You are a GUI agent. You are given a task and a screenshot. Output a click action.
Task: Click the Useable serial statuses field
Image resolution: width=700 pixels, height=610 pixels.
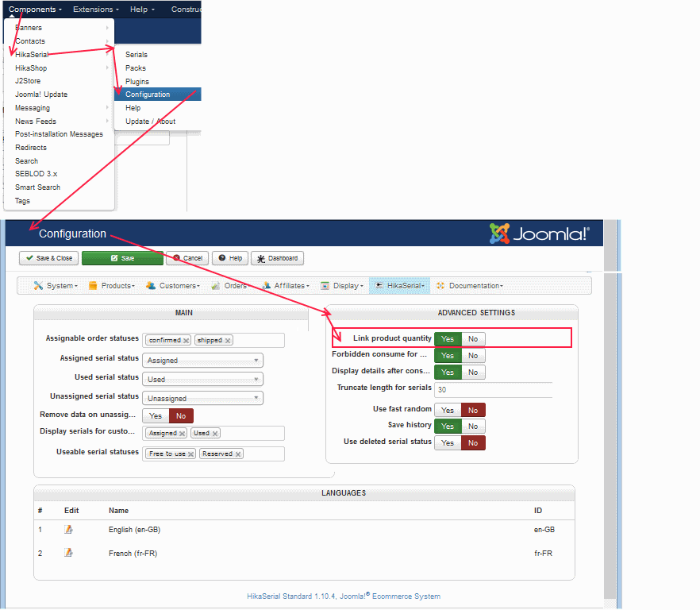[x=213, y=454]
